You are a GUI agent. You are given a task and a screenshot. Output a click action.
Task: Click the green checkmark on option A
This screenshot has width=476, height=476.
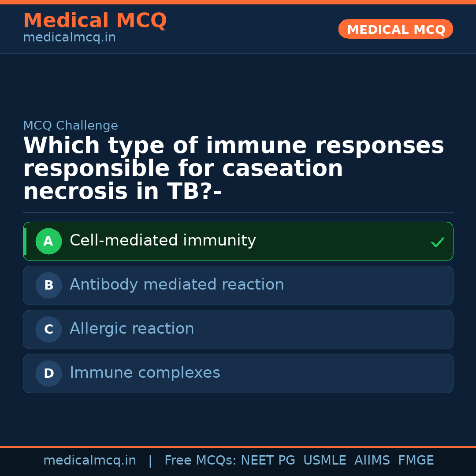coord(437,242)
